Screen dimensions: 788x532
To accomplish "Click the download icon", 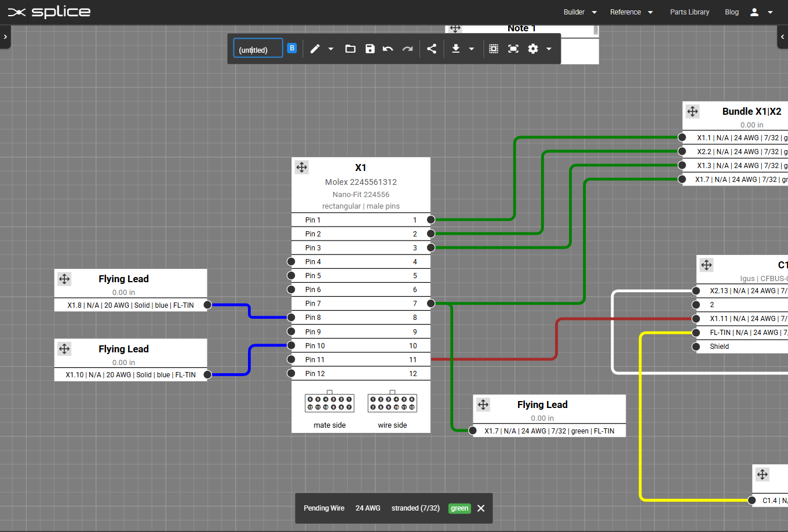I will [456, 49].
